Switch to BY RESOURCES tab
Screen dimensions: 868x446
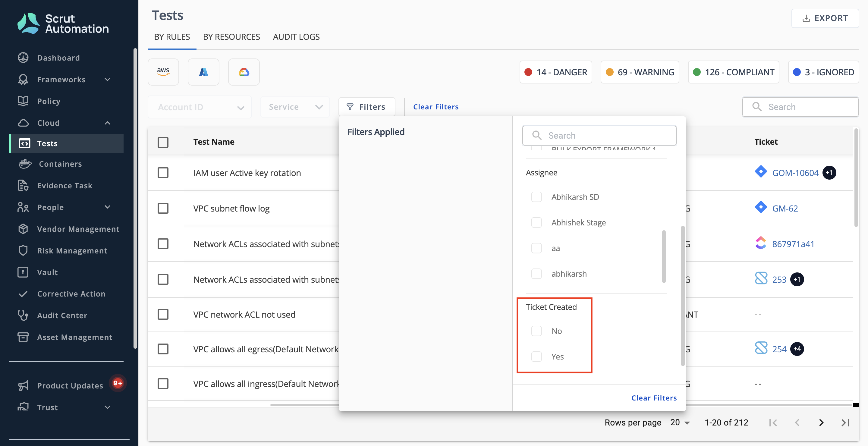[231, 37]
